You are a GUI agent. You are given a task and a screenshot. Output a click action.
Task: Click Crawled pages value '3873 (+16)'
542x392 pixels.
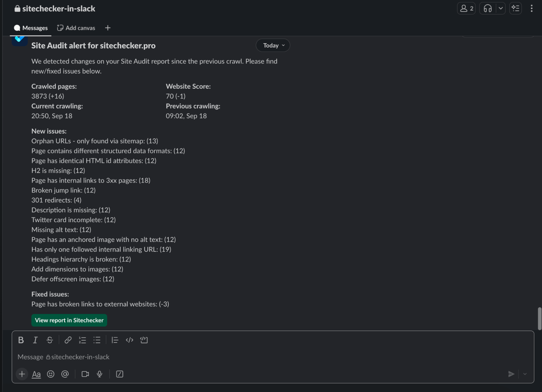click(48, 96)
